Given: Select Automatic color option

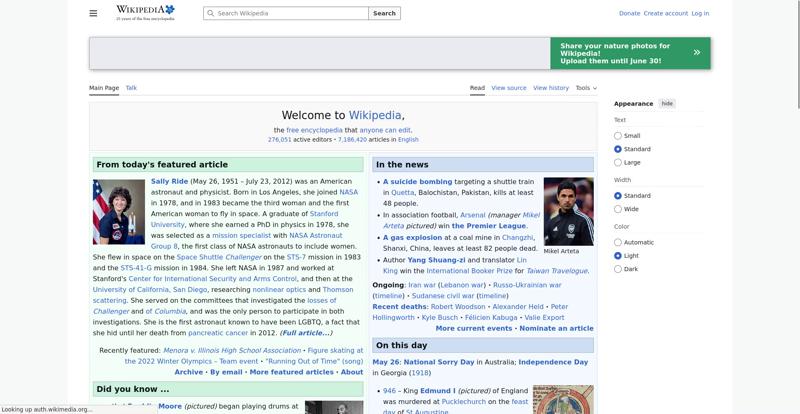Looking at the screenshot, I should [x=618, y=242].
